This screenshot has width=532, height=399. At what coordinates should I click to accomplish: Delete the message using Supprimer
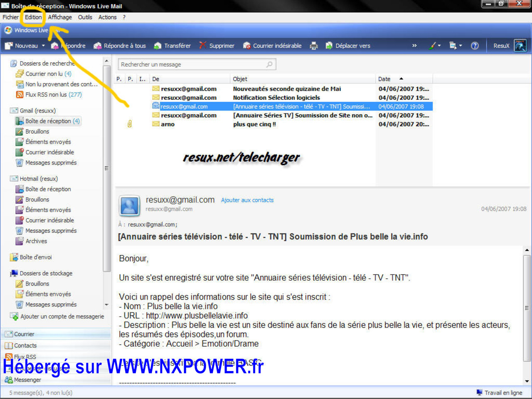pos(217,46)
